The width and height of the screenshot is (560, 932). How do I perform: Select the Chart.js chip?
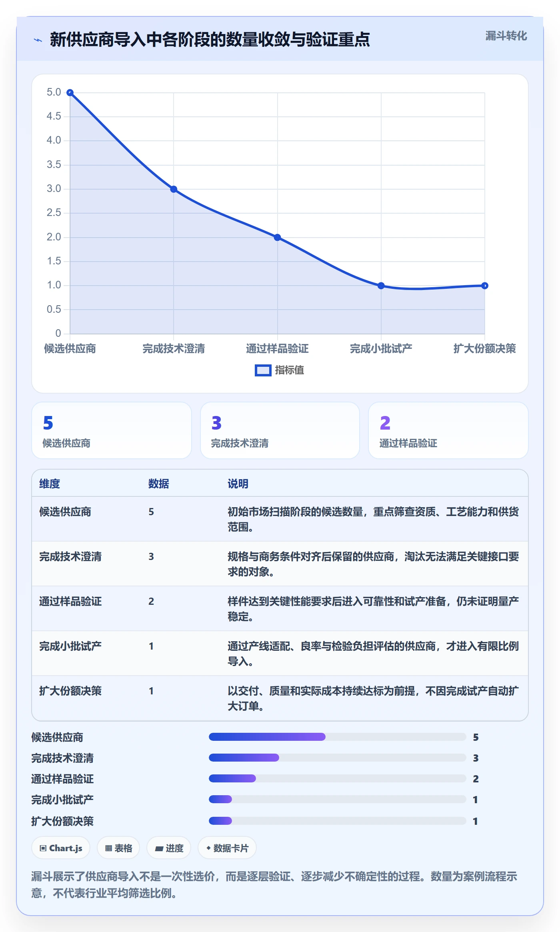61,848
